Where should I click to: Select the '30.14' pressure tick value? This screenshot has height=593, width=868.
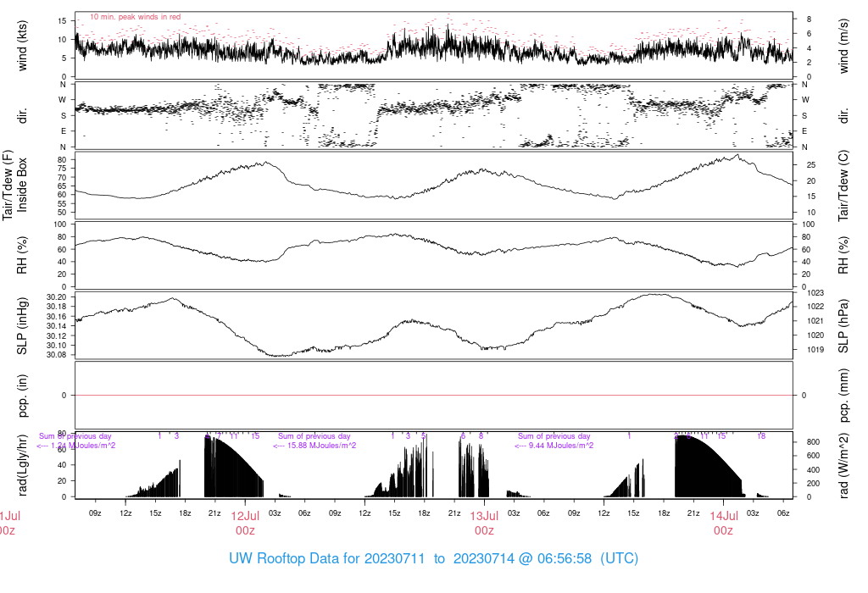[57, 326]
